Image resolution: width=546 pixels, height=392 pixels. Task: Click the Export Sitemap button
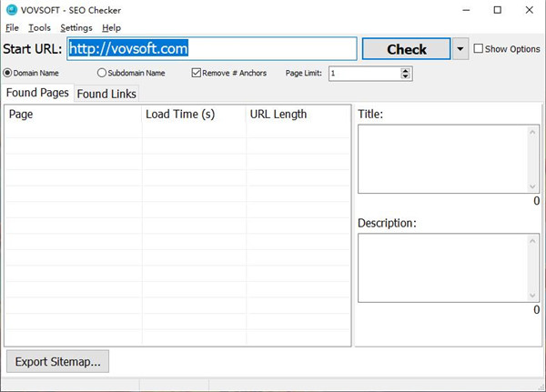click(57, 361)
